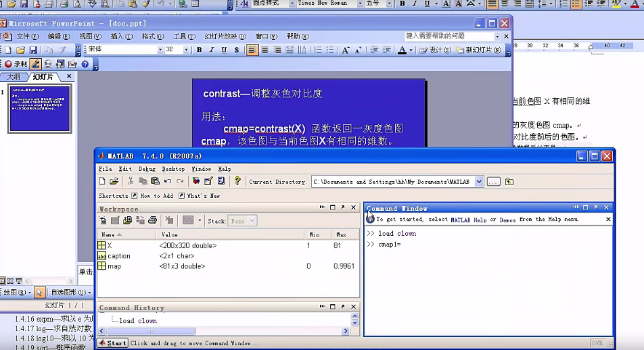Open PowerPoint font name dropdown
This screenshot has width=644, height=350.
click(x=160, y=49)
